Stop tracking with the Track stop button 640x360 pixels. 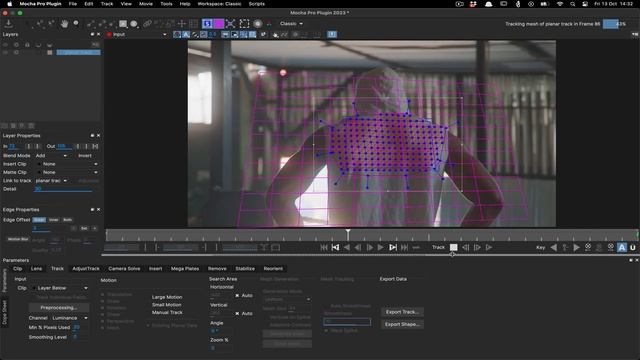[x=453, y=247]
